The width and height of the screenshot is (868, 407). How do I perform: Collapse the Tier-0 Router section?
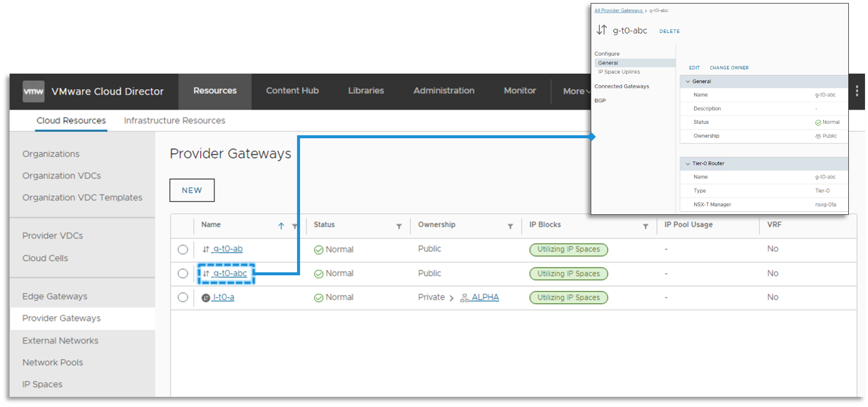688,163
